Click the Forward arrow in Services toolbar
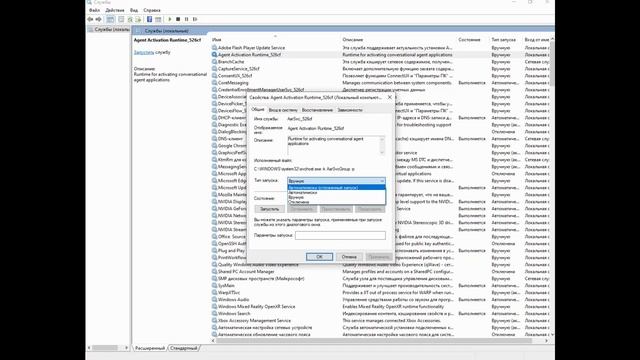The width and height of the screenshot is (640, 360). [98, 19]
